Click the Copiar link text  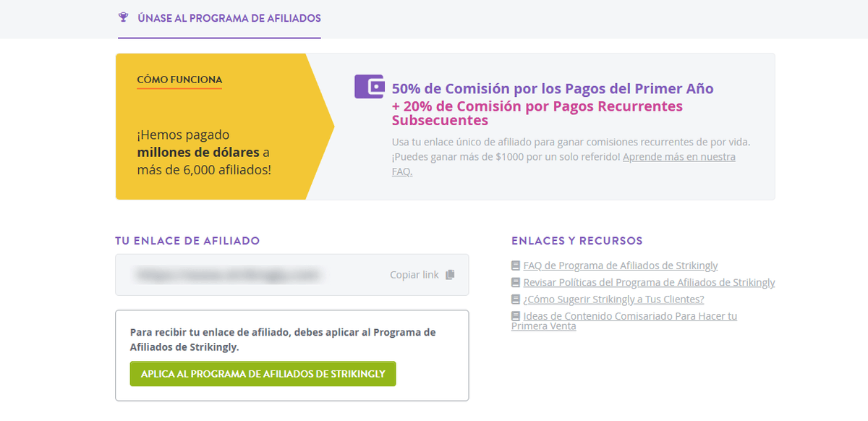pyautogui.click(x=414, y=275)
